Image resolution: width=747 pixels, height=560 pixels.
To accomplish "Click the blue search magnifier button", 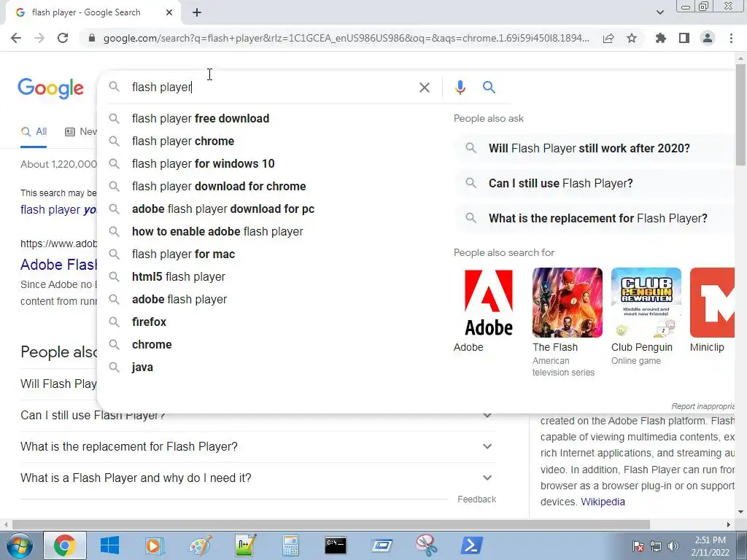I will (x=489, y=87).
